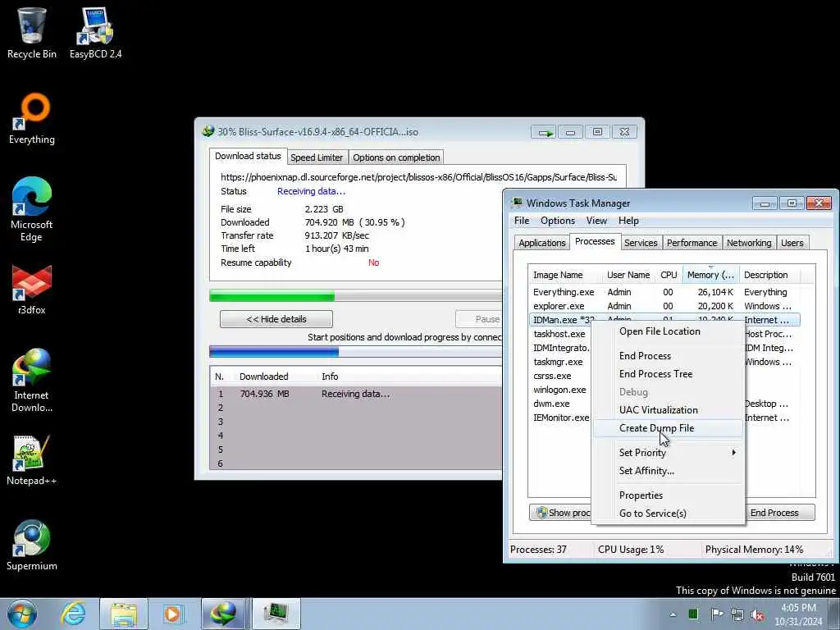Select connection row 1 Receiving data

356,394
